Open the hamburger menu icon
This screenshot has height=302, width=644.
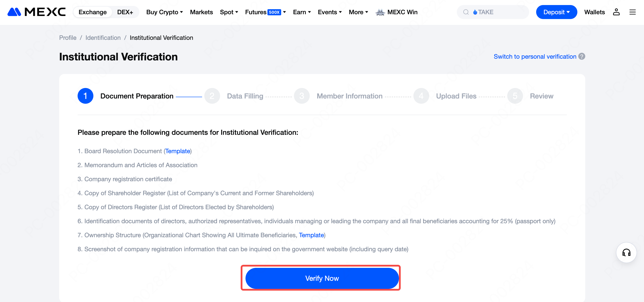click(632, 12)
